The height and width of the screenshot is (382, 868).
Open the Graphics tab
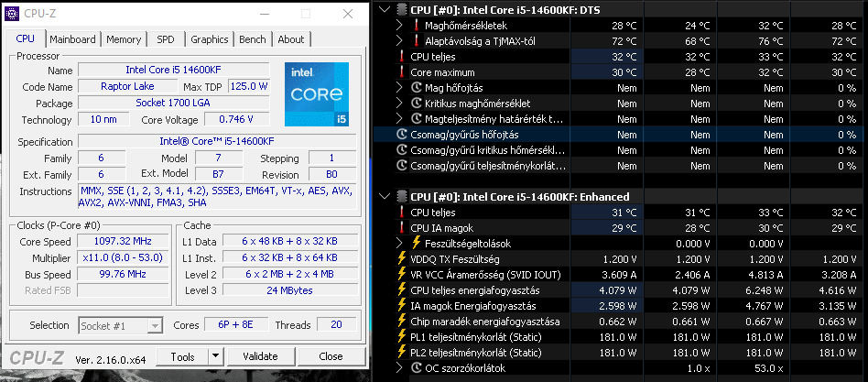(210, 39)
